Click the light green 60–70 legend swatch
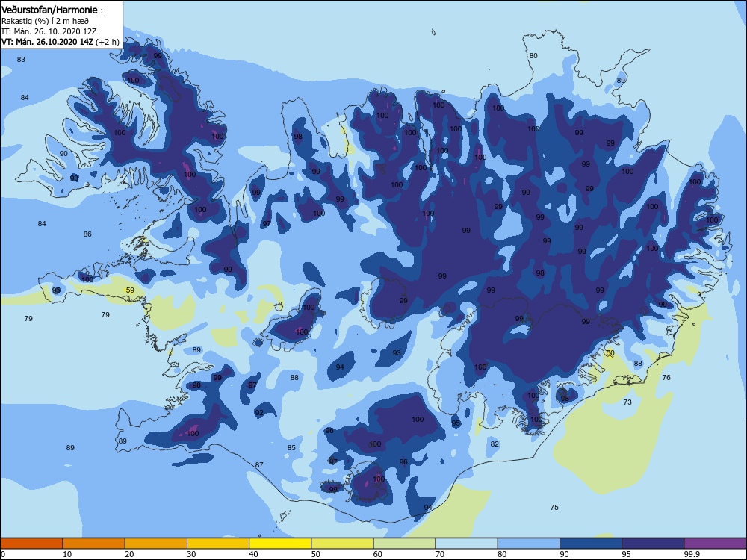The height and width of the screenshot is (560, 747). [404, 544]
